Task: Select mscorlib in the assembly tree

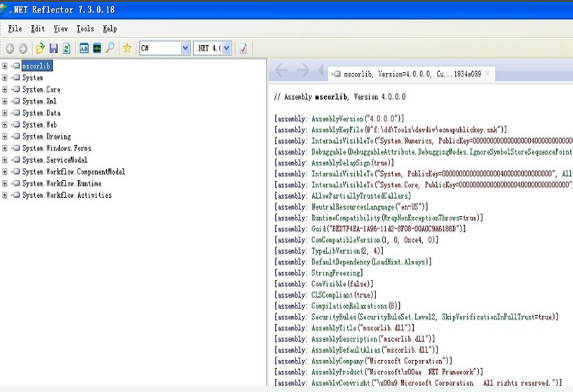Action: pos(37,66)
